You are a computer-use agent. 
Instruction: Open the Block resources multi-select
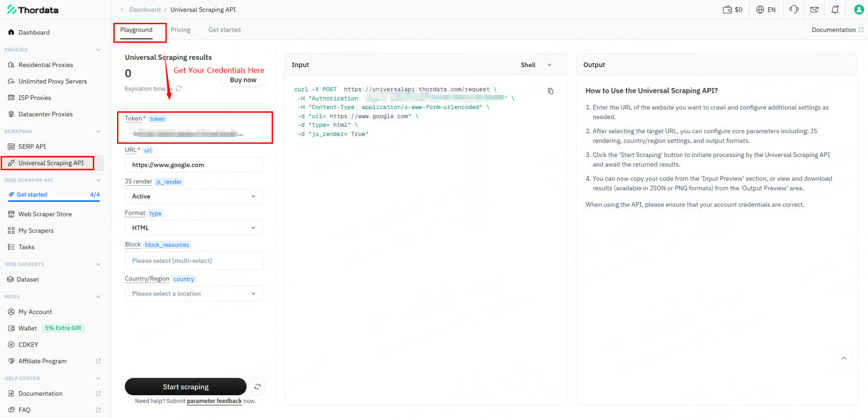click(194, 261)
